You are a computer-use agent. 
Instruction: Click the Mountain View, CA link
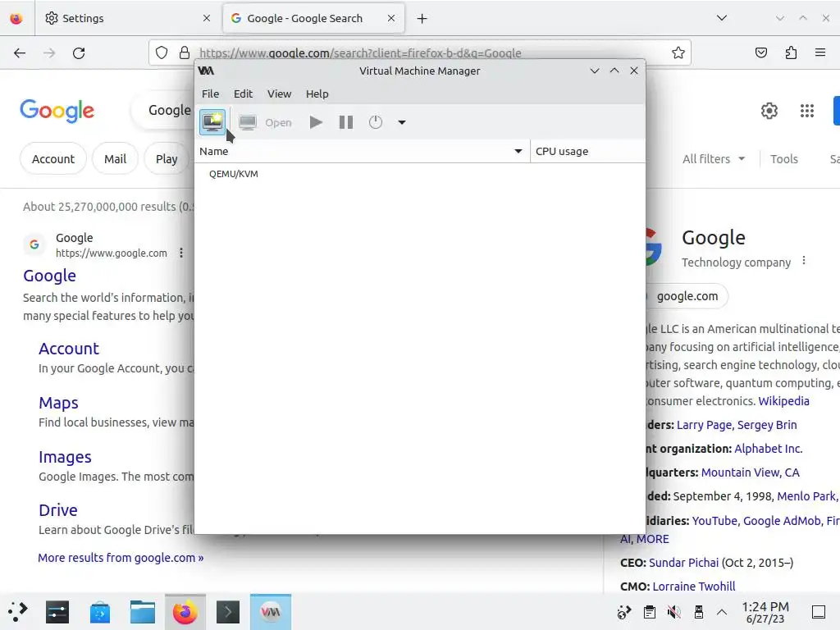click(x=750, y=472)
